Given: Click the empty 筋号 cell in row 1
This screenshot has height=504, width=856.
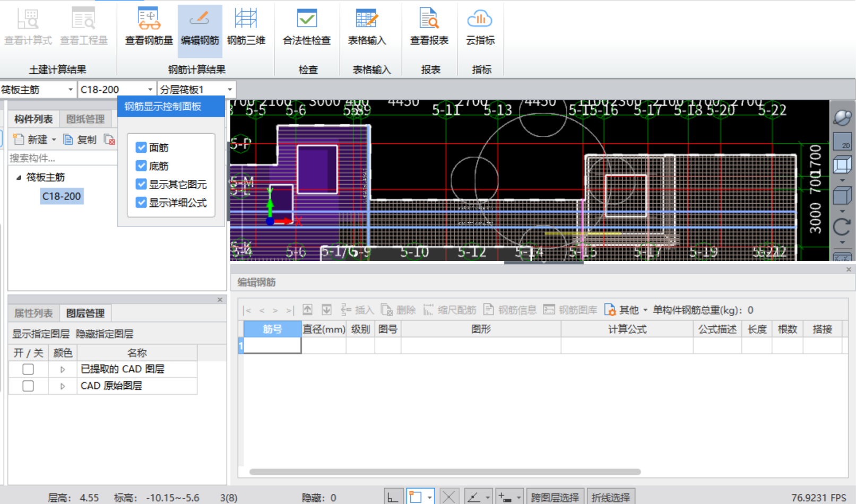Looking at the screenshot, I should (272, 345).
